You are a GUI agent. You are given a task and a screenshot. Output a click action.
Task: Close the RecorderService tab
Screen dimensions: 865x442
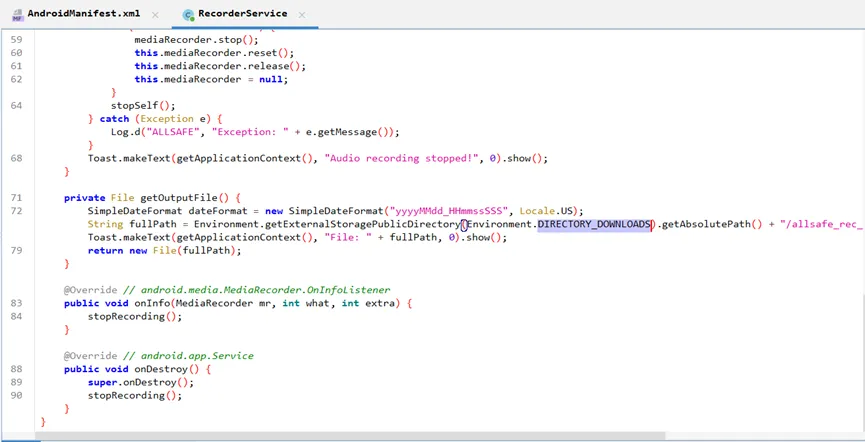[302, 14]
